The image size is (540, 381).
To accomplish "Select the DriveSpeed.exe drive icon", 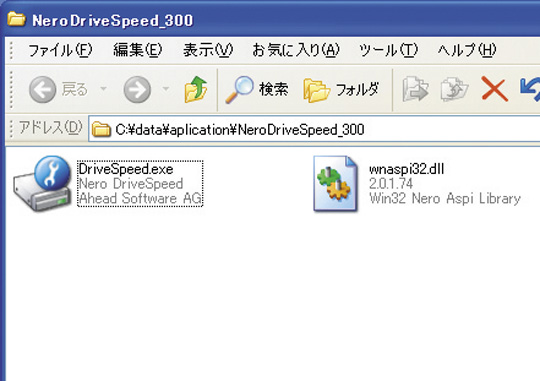I will coord(42,183).
